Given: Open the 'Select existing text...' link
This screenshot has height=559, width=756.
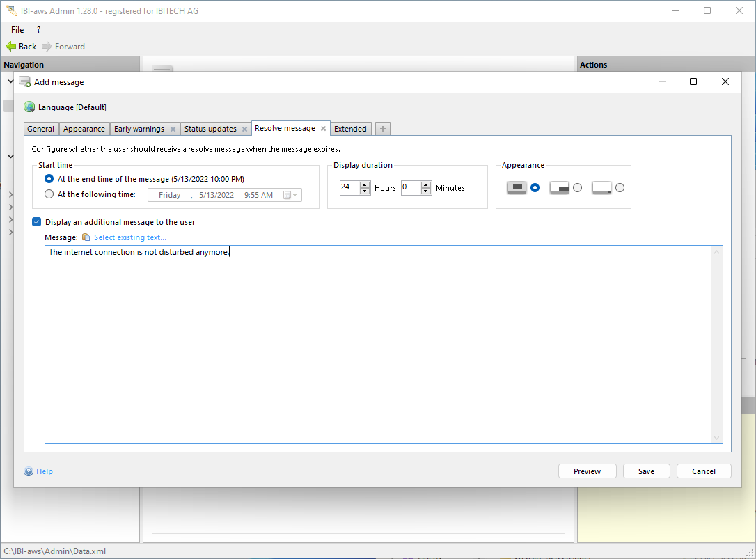Looking at the screenshot, I should tap(130, 238).
